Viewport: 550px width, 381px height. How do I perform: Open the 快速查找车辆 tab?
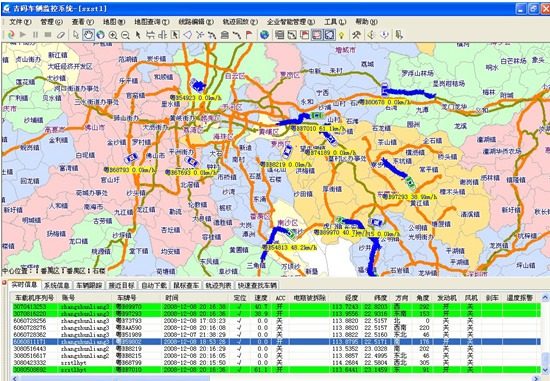click(257, 285)
